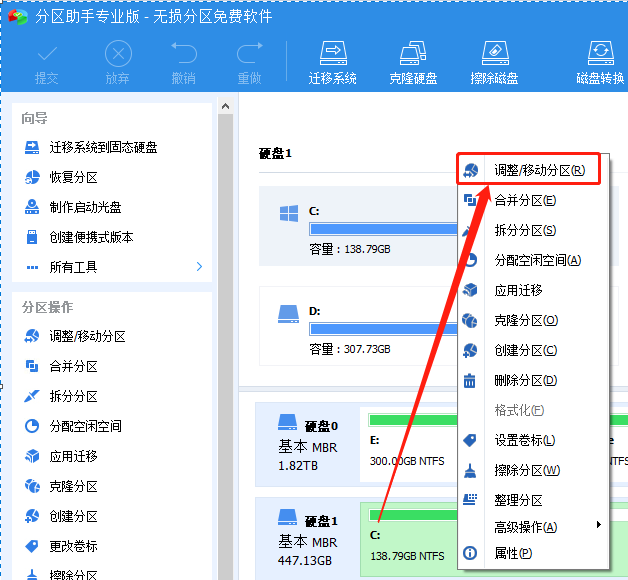628x580 pixels.
Task: Choose 整理分区 from the context menu
Action: [x=533, y=500]
